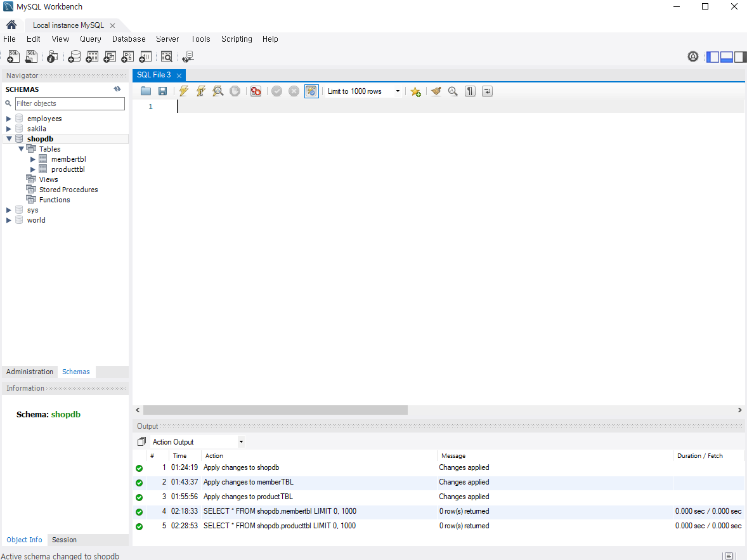Screen dimensions: 747x560
Task: Toggle the left sidebar panel visibility
Action: [713, 56]
